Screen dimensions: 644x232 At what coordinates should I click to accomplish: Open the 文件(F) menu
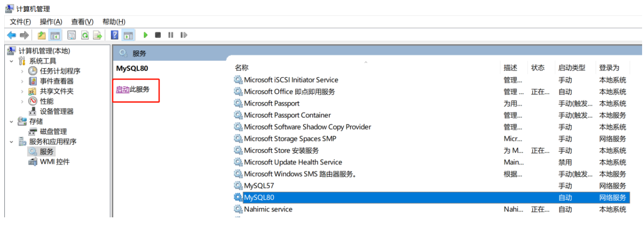[x=20, y=22]
